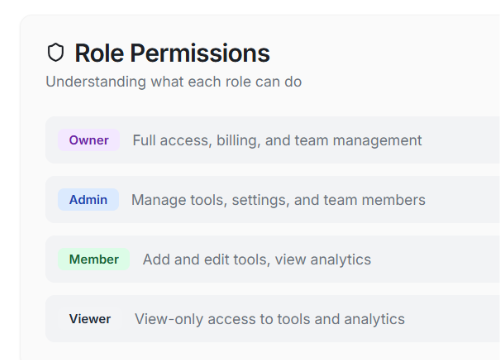
Task: Select the blue Admin role badge
Action: 88,200
